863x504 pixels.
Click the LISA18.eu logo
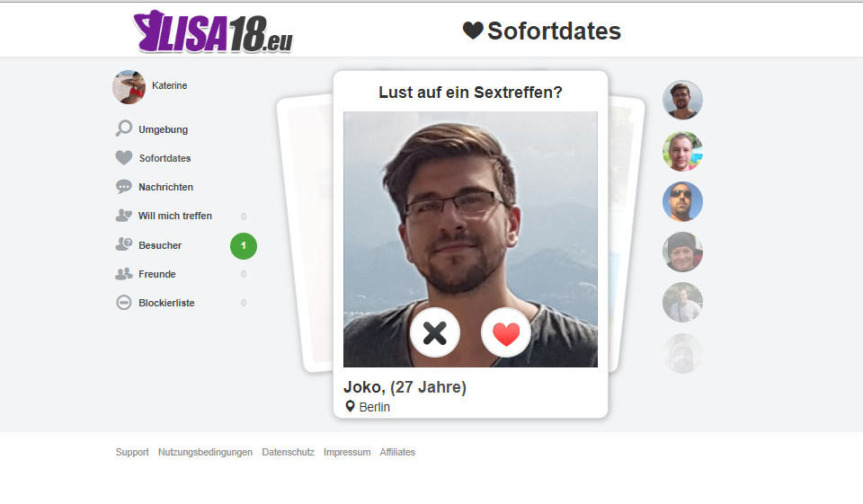[214, 32]
